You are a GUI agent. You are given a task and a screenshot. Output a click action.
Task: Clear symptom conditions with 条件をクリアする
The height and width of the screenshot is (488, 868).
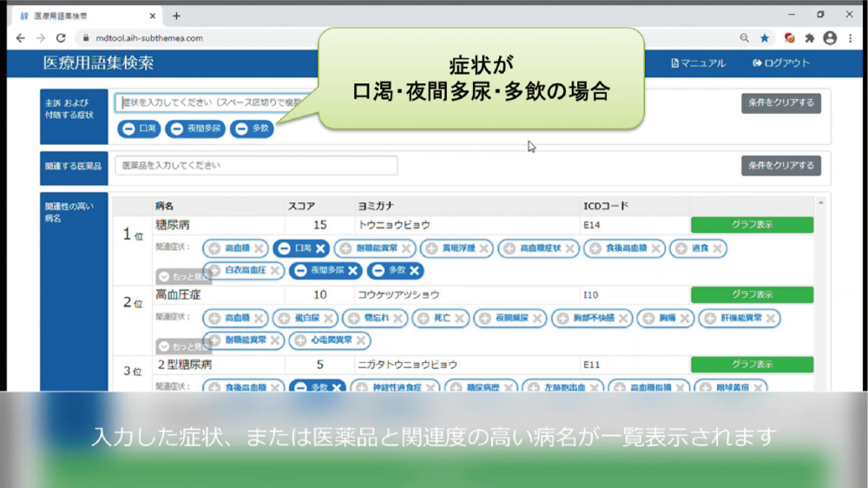(780, 103)
